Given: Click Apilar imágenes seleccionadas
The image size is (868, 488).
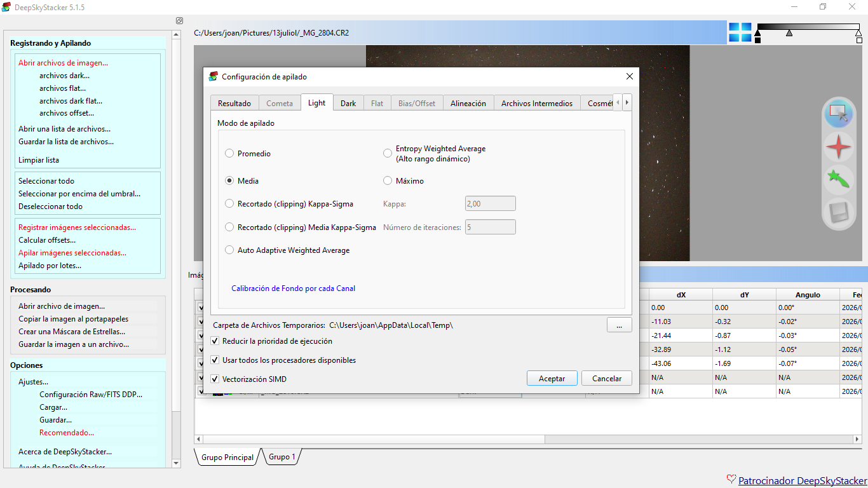Looking at the screenshot, I should pyautogui.click(x=72, y=253).
